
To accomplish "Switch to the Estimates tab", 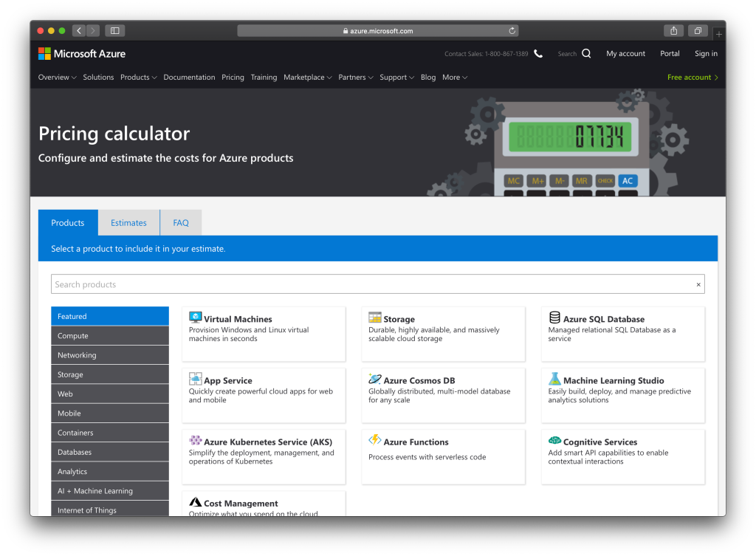I will [128, 222].
